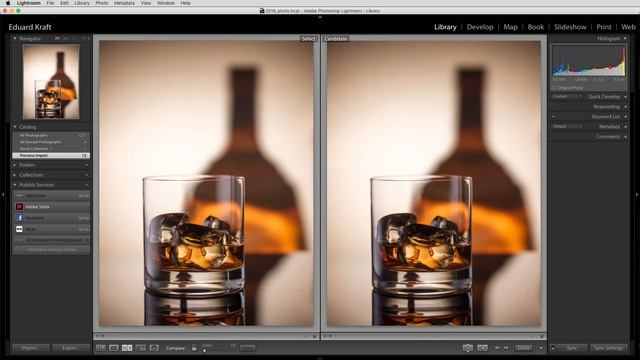Screen dimensions: 640x360
Task: Select next photo arrow in toolbar
Action: (x=506, y=348)
